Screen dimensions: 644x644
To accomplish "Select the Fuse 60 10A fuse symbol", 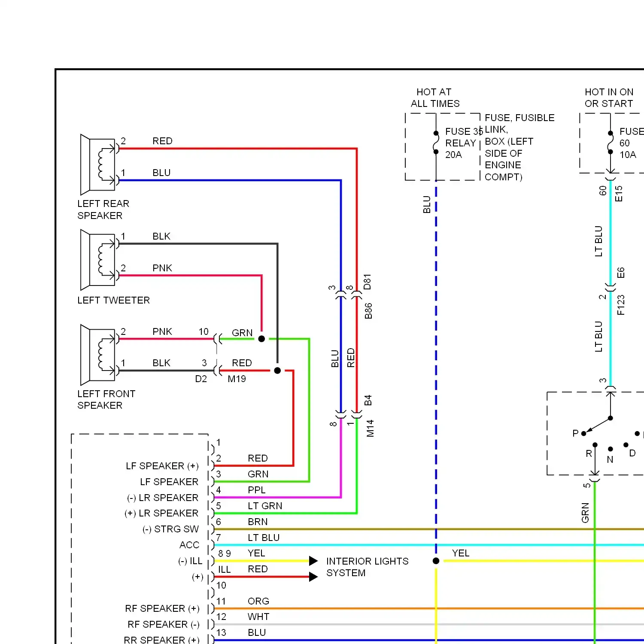I will click(610, 143).
